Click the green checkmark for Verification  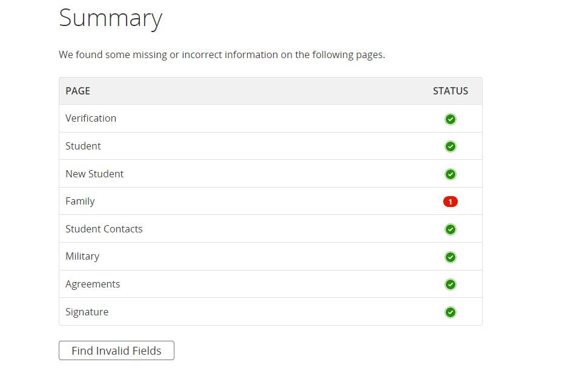click(x=450, y=119)
